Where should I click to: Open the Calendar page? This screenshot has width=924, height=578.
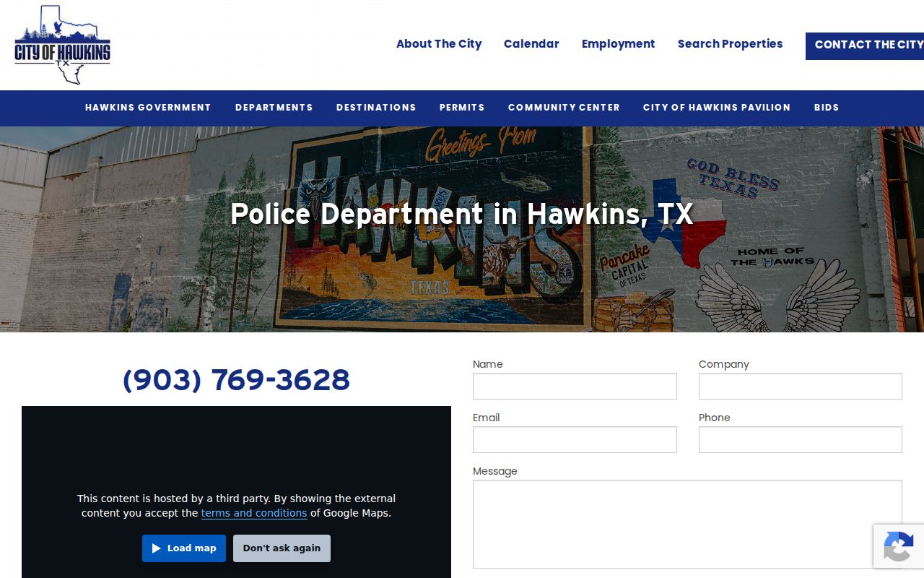point(531,44)
